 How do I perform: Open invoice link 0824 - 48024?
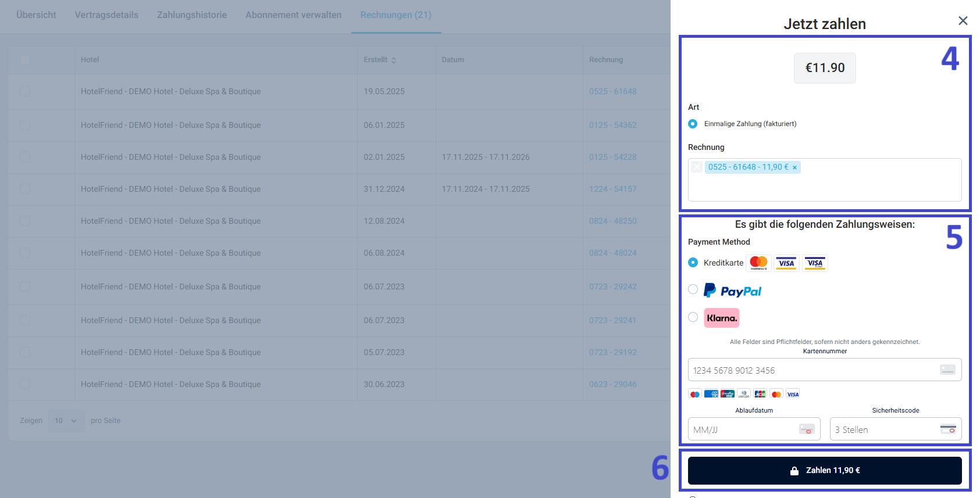click(x=613, y=253)
